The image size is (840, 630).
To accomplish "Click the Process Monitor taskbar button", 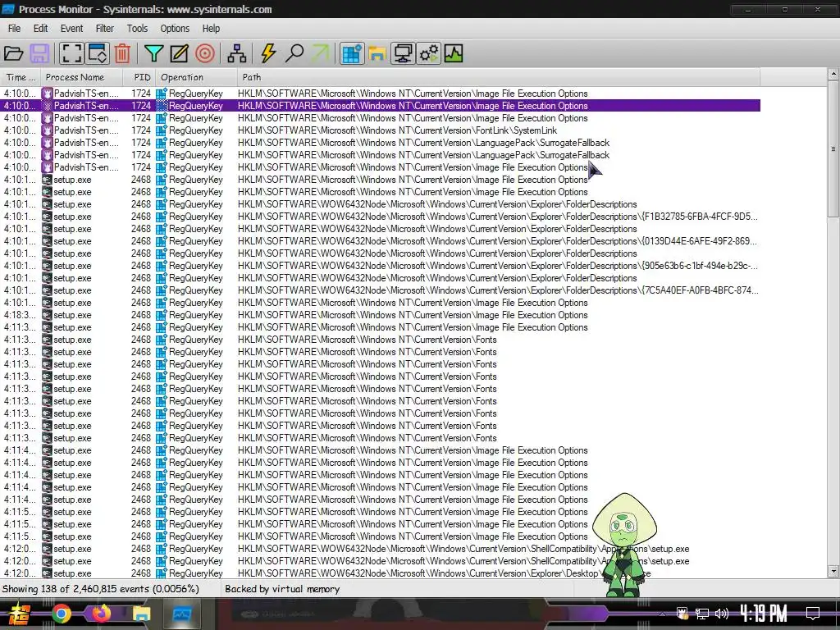I will [182, 614].
